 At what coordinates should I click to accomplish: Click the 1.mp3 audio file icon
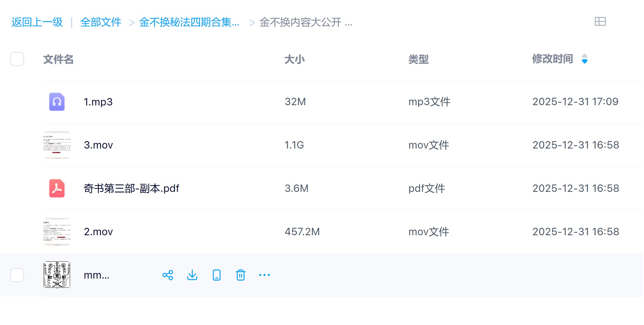(57, 102)
